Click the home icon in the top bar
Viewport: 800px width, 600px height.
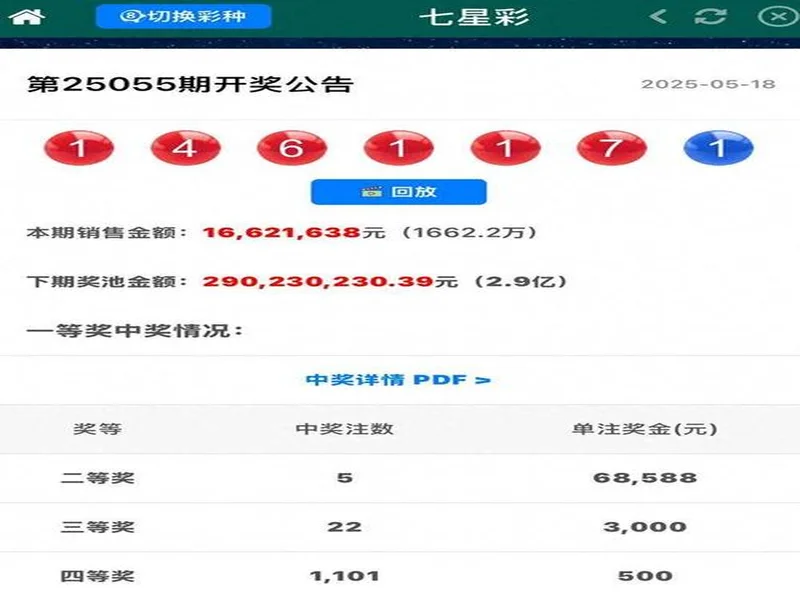tap(29, 16)
